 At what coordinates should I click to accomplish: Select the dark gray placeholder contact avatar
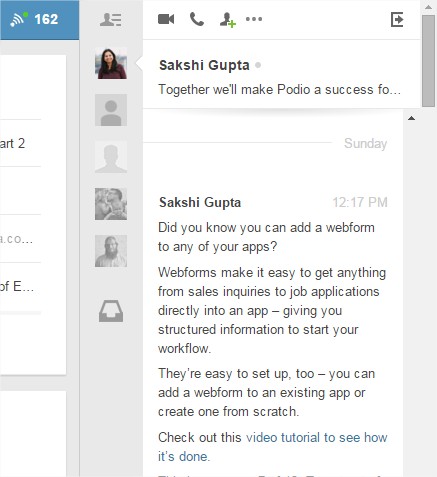(x=111, y=110)
